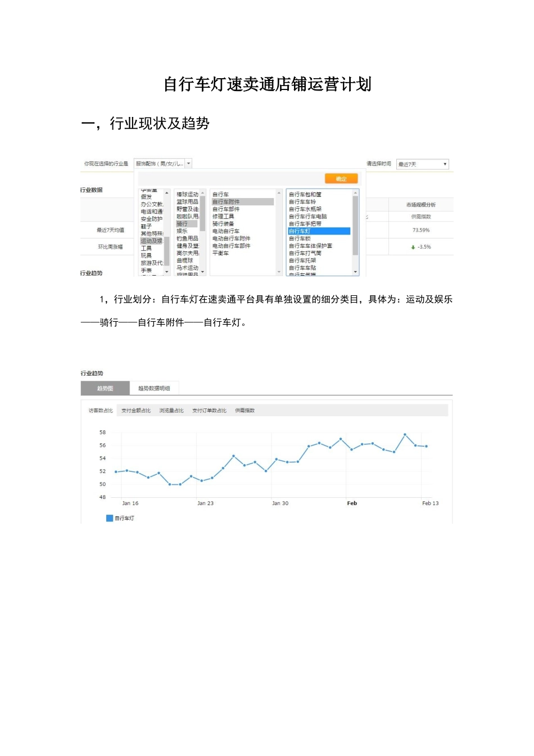Open the 服饰配饰 industry selector dropdown
Viewport: 534px width, 756px height.
click(163, 164)
